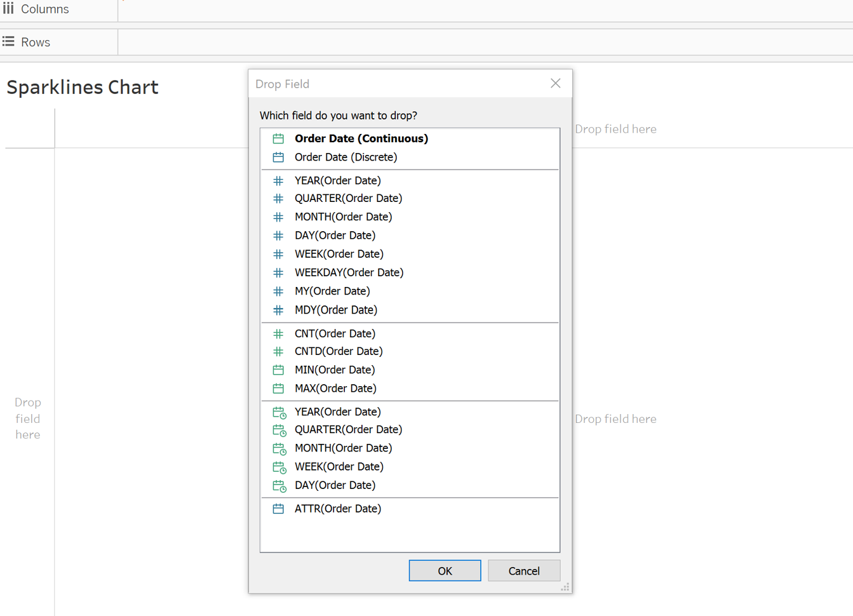Viewport: 853px width, 616px height.
Task: Click green calendar-clock icon beside QUARTER(Order Date)
Action: tap(279, 430)
